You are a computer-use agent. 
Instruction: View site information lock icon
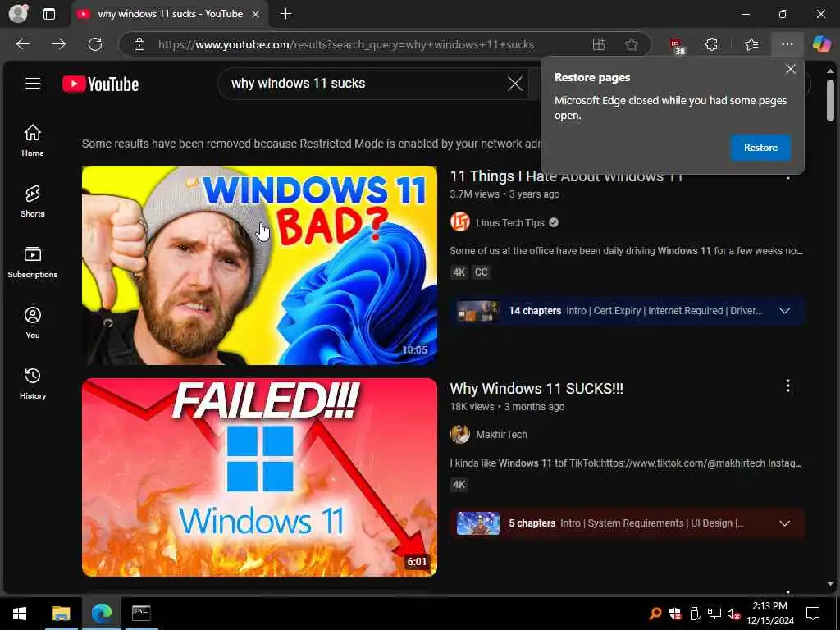click(x=139, y=44)
